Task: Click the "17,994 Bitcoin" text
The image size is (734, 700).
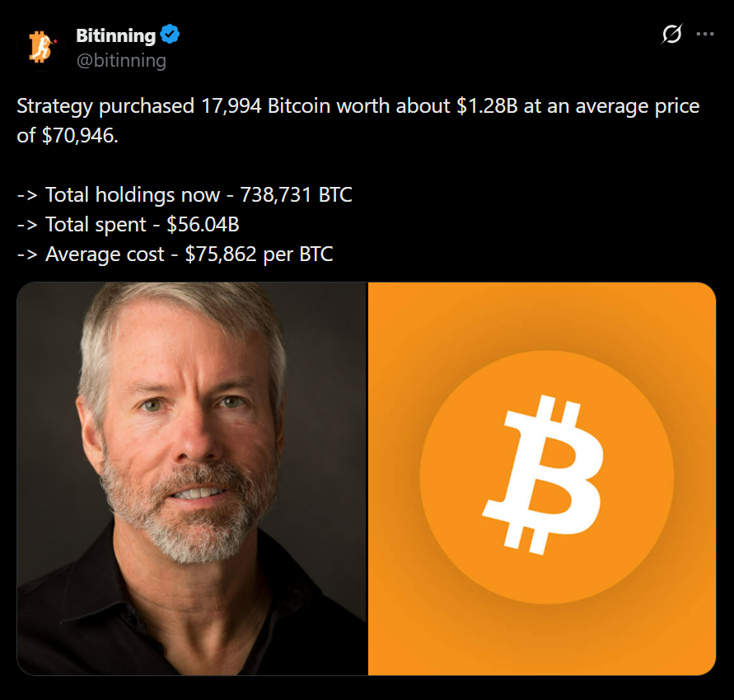Action: 260,106
